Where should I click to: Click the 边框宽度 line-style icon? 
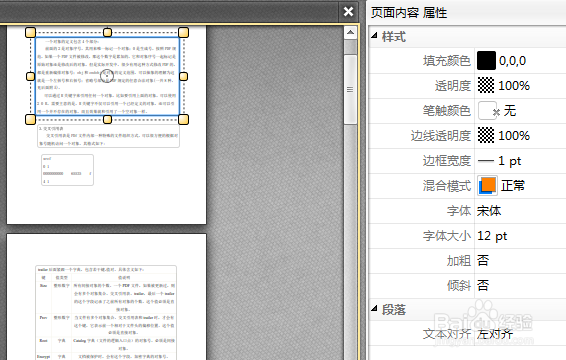[486, 161]
